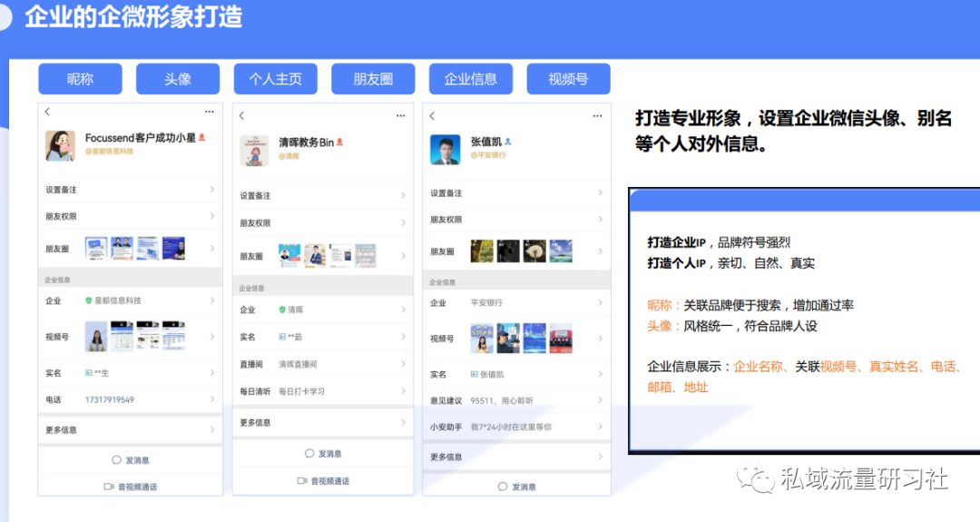Expand 朋友权限 in Focussend profile
Image resolution: width=980 pixels, height=522 pixels.
click(x=130, y=216)
